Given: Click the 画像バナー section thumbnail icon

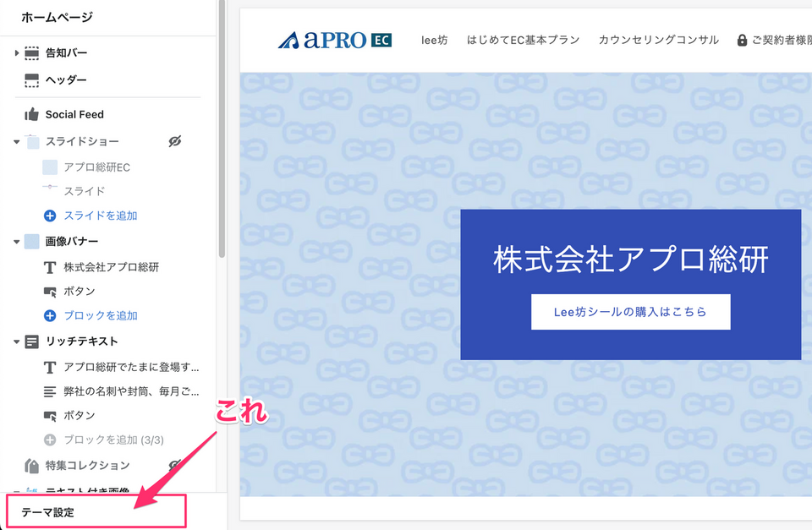Looking at the screenshot, I should 31,242.
